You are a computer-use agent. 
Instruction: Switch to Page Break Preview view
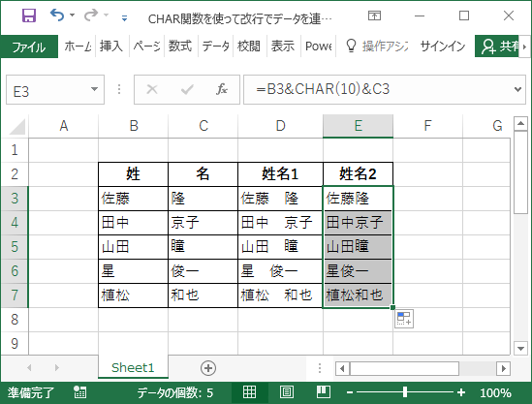[x=324, y=392]
